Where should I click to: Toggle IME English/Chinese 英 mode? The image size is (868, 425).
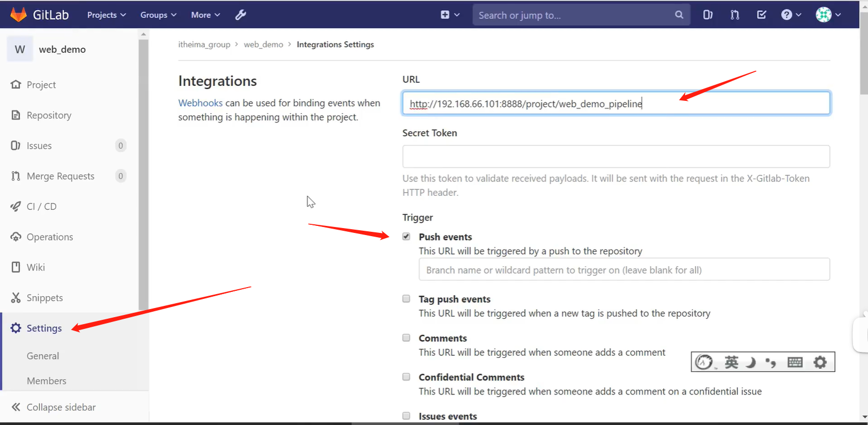tap(731, 362)
